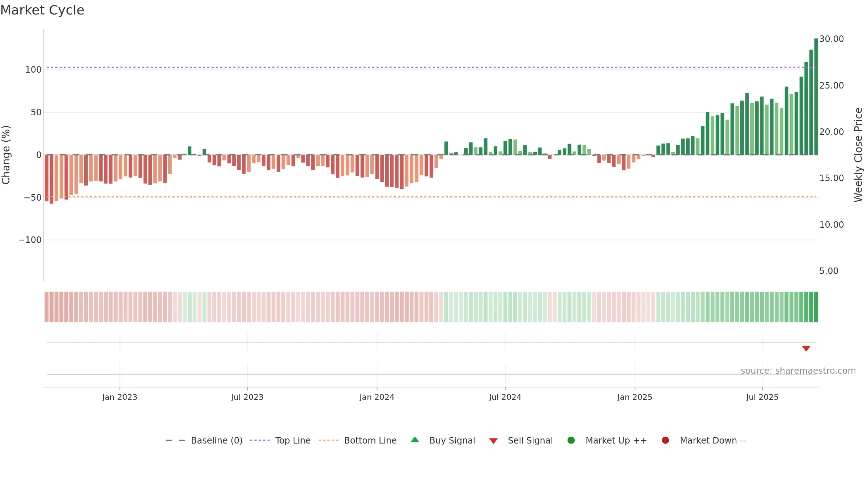Toggle the Top Line legend entry
The height and width of the screenshot is (488, 868).
tap(280, 440)
